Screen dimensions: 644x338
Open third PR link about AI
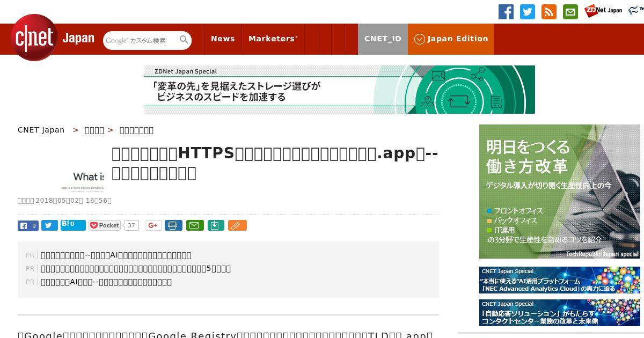pyautogui.click(x=106, y=282)
